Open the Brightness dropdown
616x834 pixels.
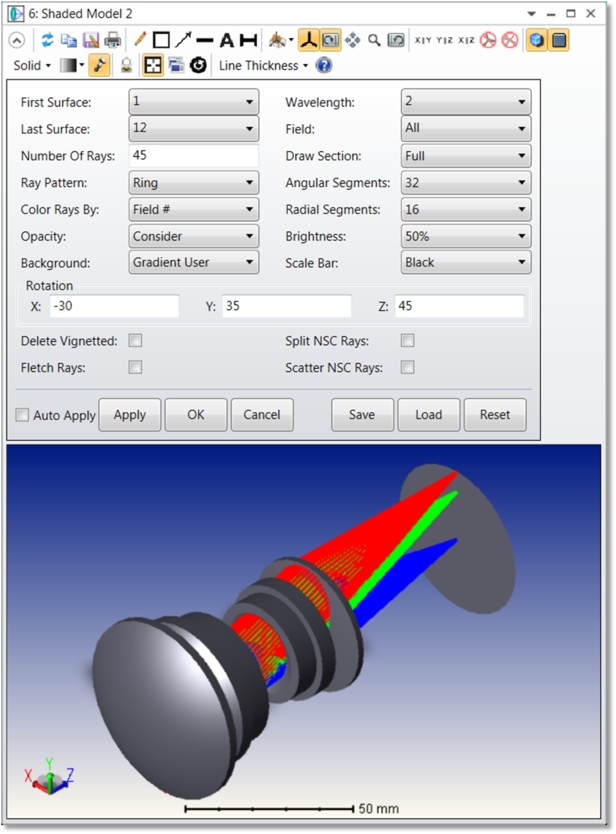[466, 236]
